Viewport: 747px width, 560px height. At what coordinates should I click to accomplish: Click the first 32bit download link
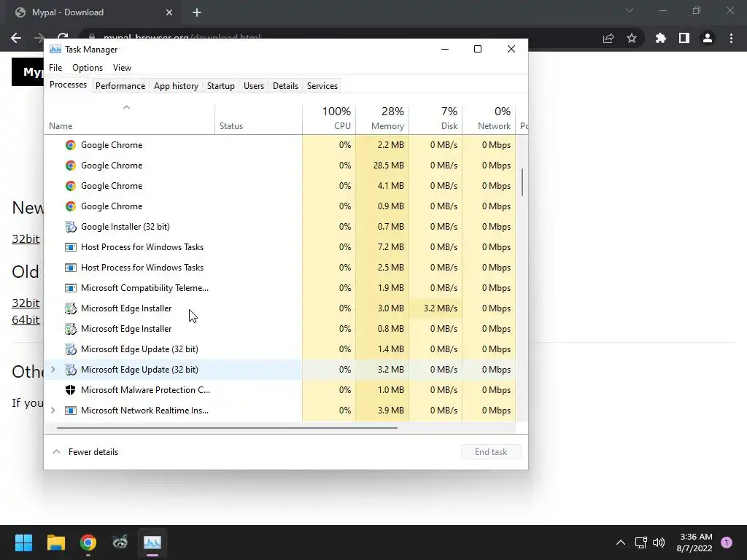click(26, 238)
